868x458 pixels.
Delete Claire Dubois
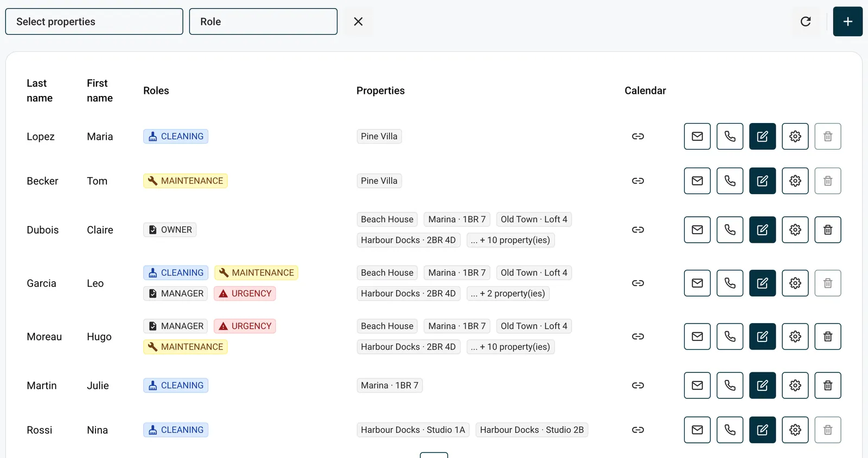(827, 230)
